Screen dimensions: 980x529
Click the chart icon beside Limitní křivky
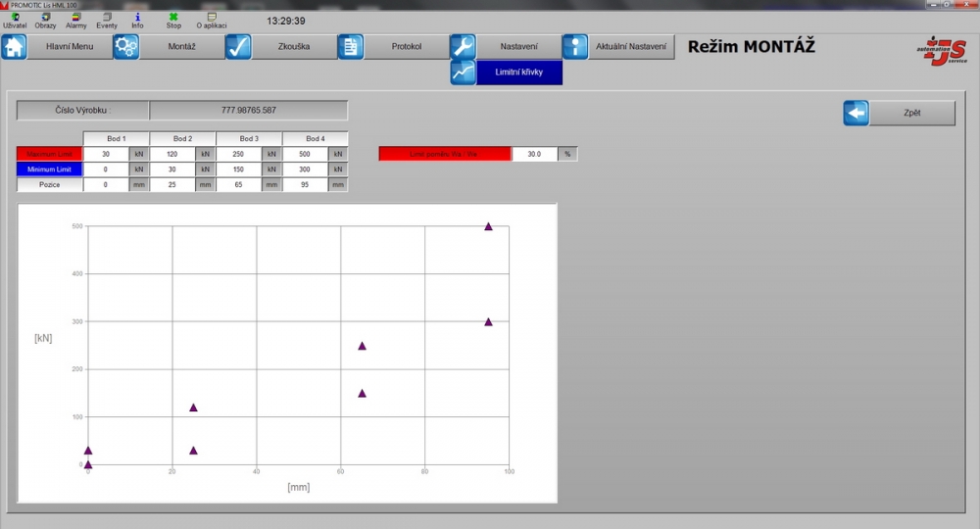tap(463, 72)
